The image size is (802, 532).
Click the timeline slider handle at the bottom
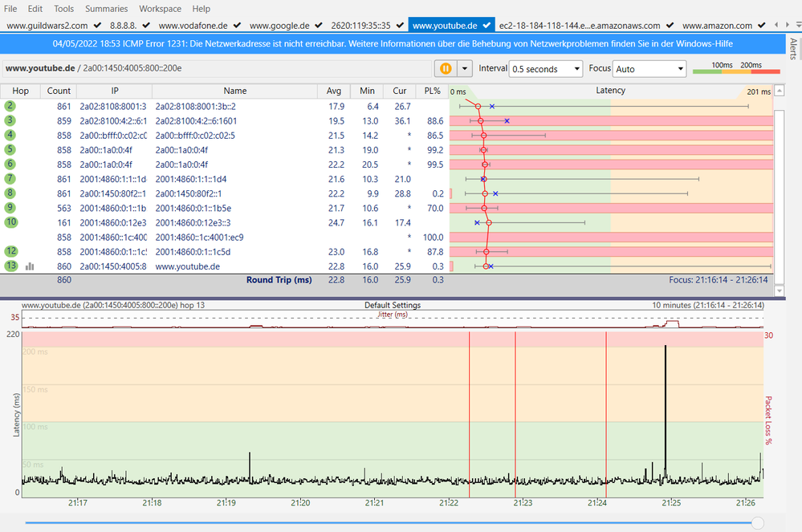pyautogui.click(x=756, y=522)
